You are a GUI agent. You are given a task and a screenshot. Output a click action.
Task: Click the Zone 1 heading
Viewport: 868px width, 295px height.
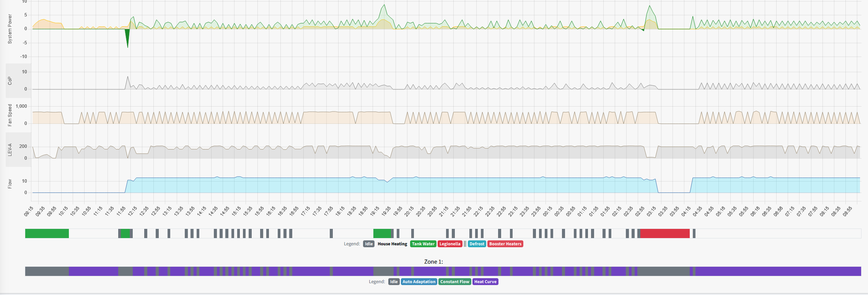(x=433, y=262)
